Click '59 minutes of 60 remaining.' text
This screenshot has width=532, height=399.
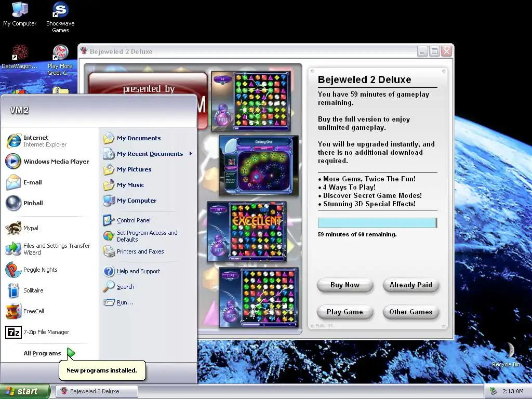click(357, 234)
